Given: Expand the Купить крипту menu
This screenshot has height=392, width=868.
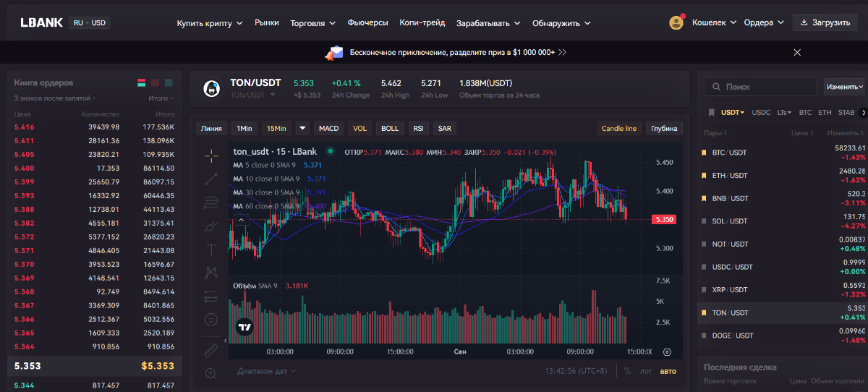Looking at the screenshot, I should pyautogui.click(x=209, y=23).
